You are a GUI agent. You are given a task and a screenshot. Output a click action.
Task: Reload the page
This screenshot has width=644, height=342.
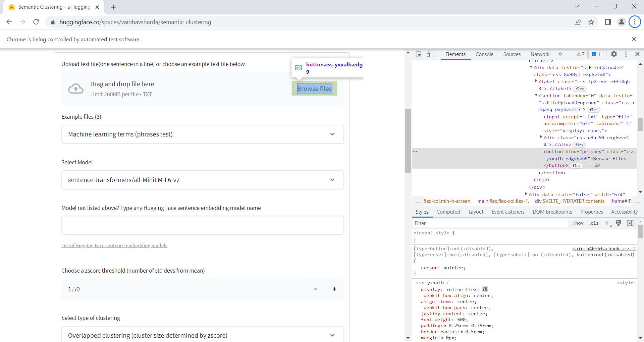pyautogui.click(x=36, y=22)
